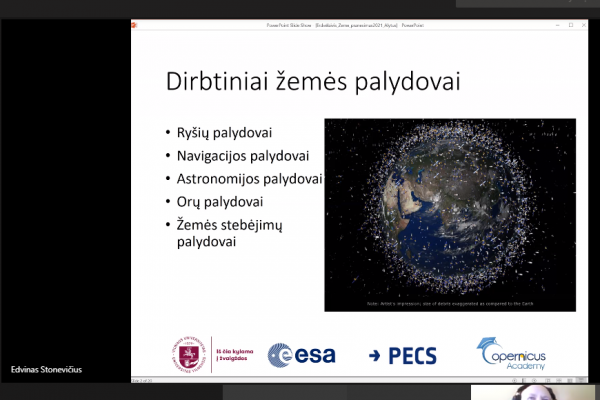Viewport: 600px width, 400px height.
Task: Select the bullet 'Navigacijos palydovai'
Action: [243, 156]
